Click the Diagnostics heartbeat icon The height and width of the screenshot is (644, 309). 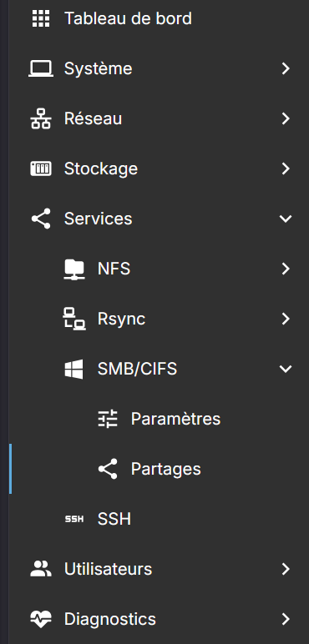(41, 619)
